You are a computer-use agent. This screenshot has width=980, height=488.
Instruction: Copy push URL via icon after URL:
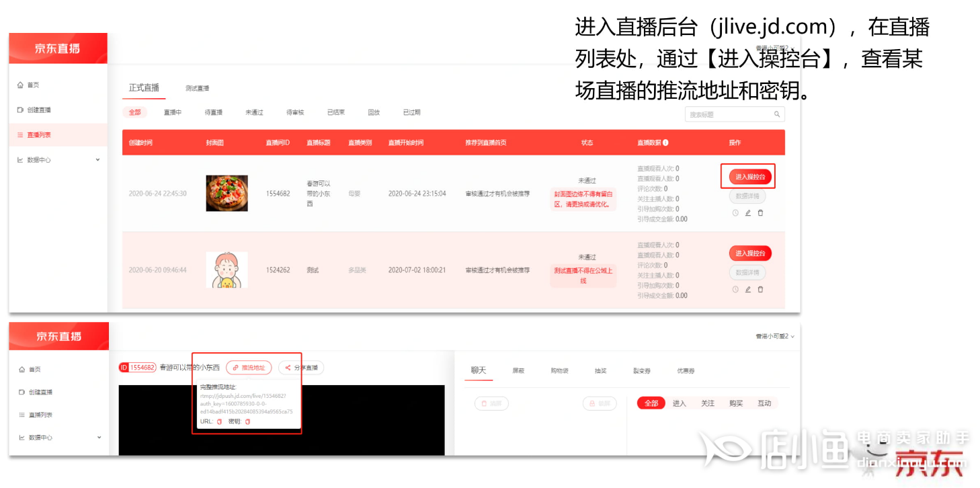pyautogui.click(x=219, y=421)
